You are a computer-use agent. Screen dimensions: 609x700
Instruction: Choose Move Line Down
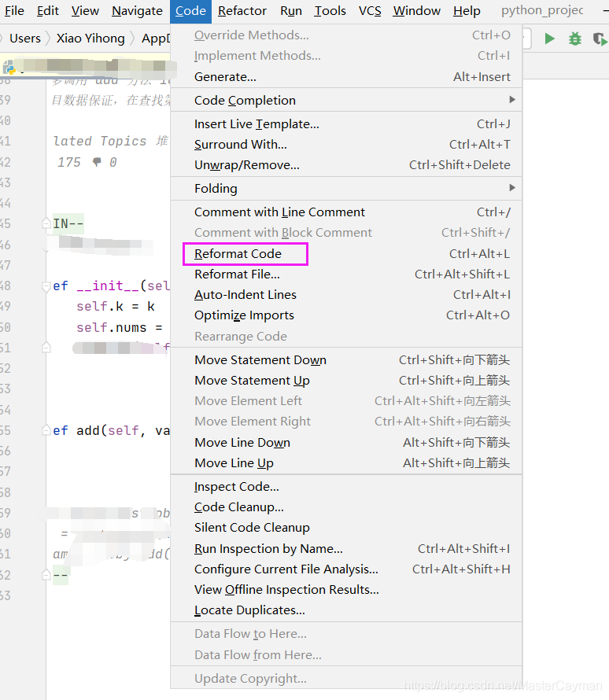[346, 442]
